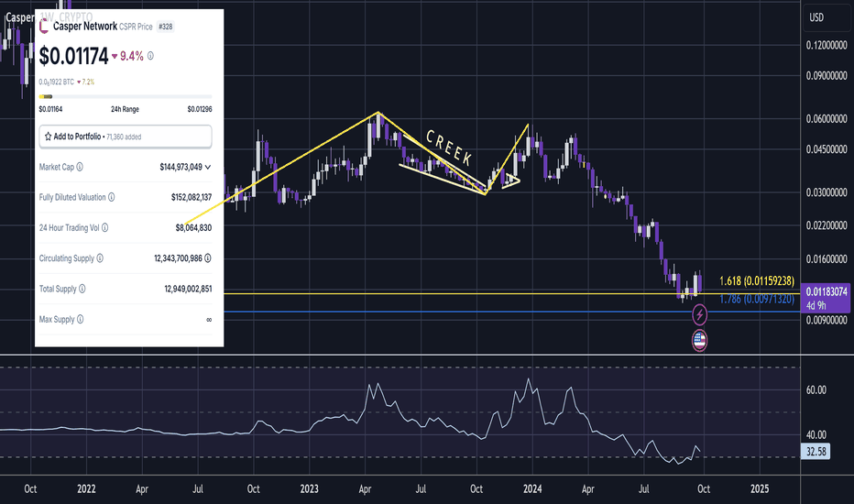The width and height of the screenshot is (854, 504).
Task: Click the $152,082,137 valuation value
Action: click(192, 197)
